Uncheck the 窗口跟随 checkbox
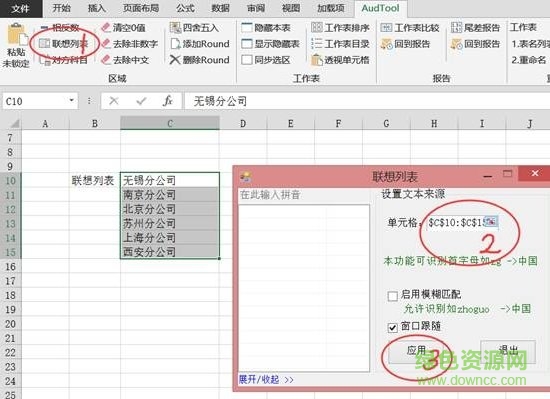This screenshot has height=399, width=550. pos(393,327)
